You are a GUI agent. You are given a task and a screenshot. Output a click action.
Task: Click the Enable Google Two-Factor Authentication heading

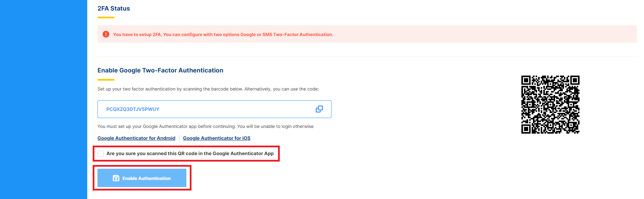coord(160,70)
